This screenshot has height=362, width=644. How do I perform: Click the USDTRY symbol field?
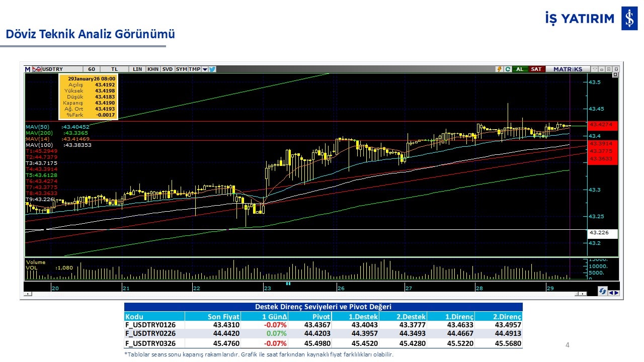[56, 69]
